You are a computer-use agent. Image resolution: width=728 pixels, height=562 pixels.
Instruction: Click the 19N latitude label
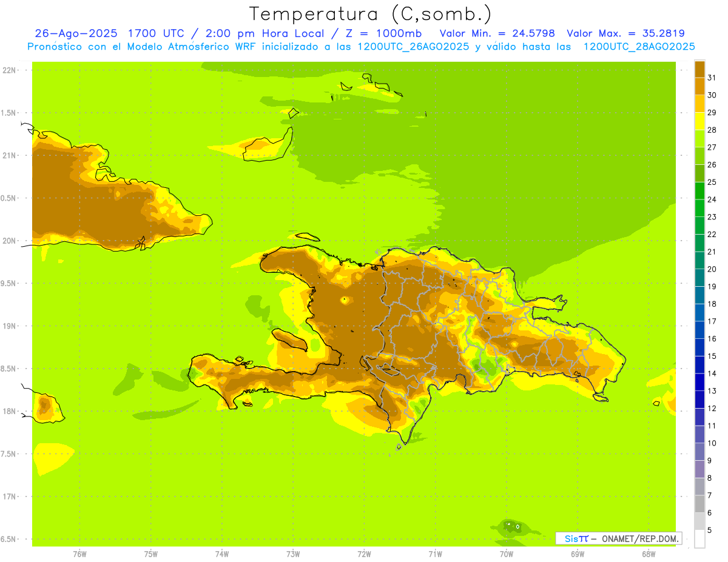9,326
